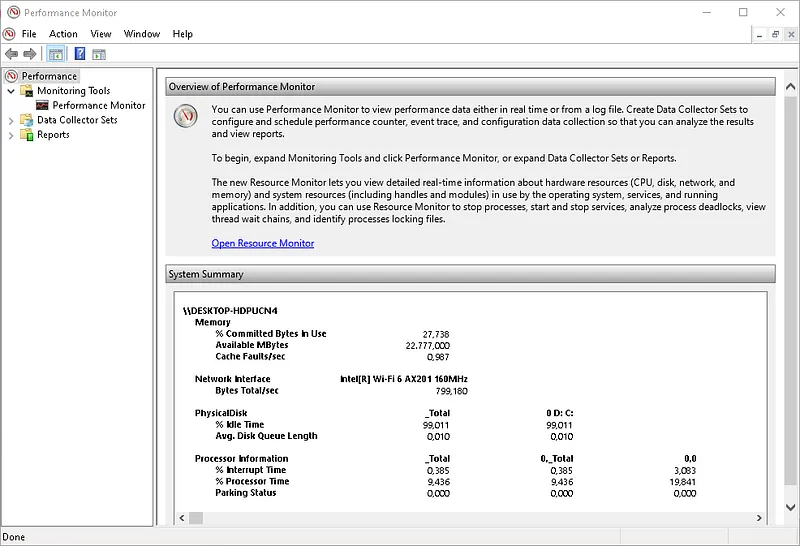This screenshot has width=800, height=546.
Task: Click the System Summary header
Action: 470,274
